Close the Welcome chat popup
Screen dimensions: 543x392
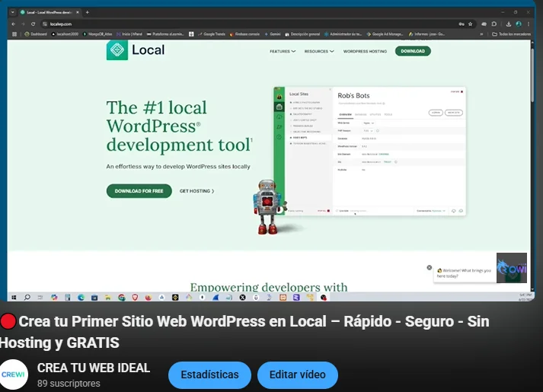pyautogui.click(x=430, y=268)
